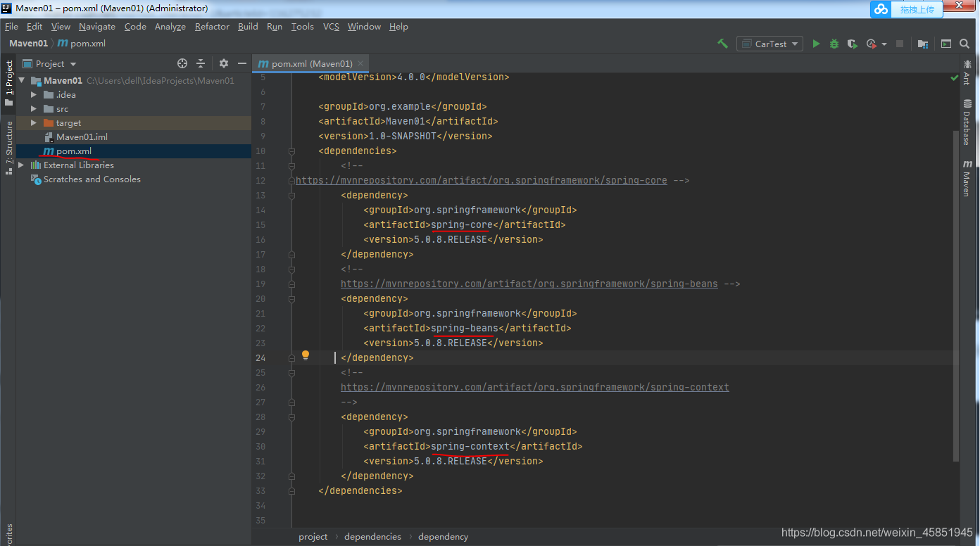Image resolution: width=980 pixels, height=546 pixels.
Task: Run CarTest with coverage shield icon
Action: (853, 44)
